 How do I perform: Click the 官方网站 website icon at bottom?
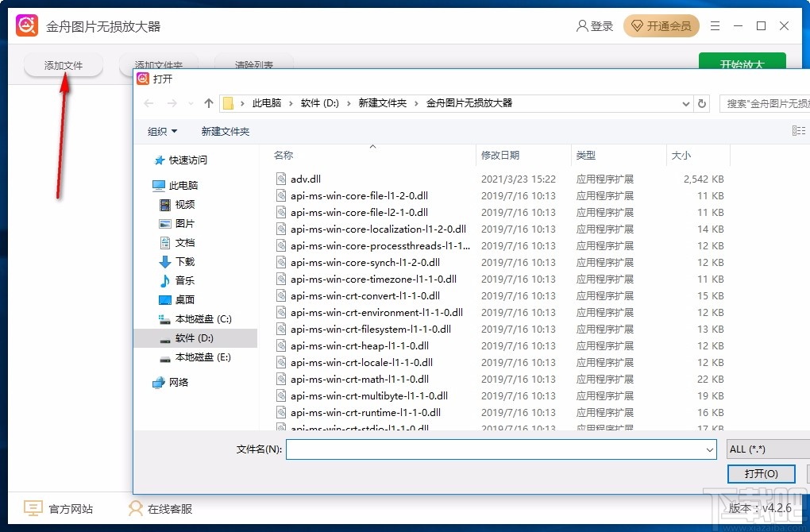[33, 508]
